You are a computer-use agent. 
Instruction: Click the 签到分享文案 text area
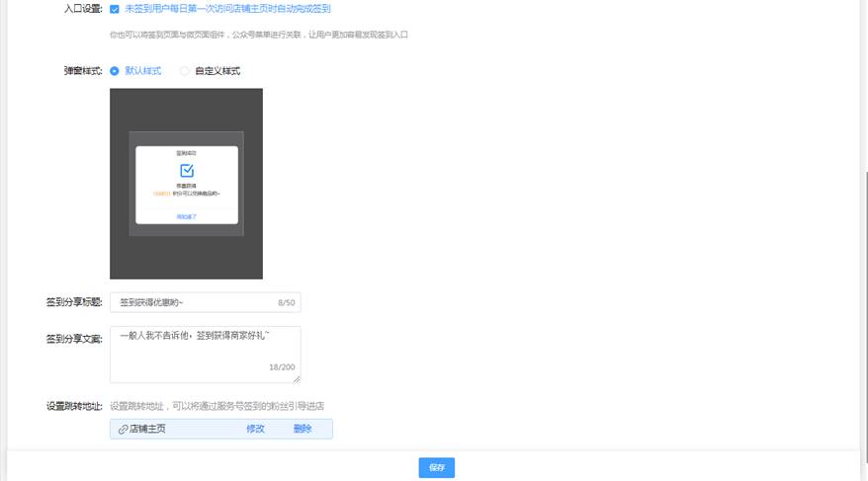pyautogui.click(x=206, y=355)
